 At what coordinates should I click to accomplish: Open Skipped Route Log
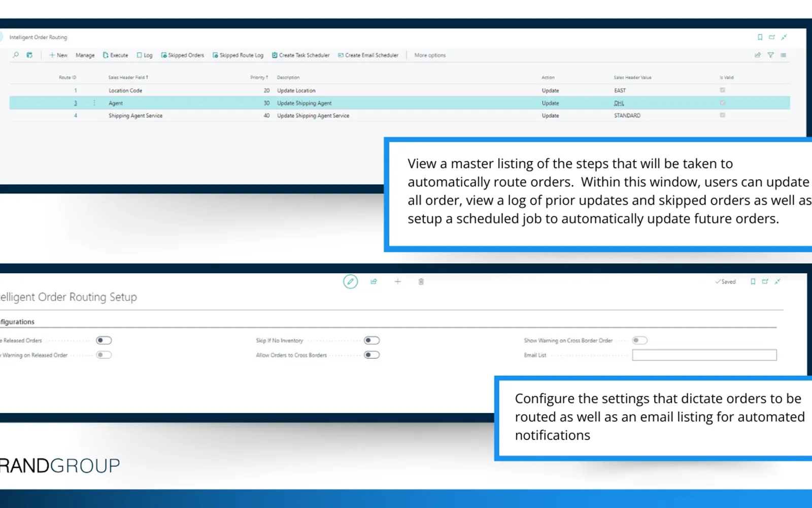(238, 55)
